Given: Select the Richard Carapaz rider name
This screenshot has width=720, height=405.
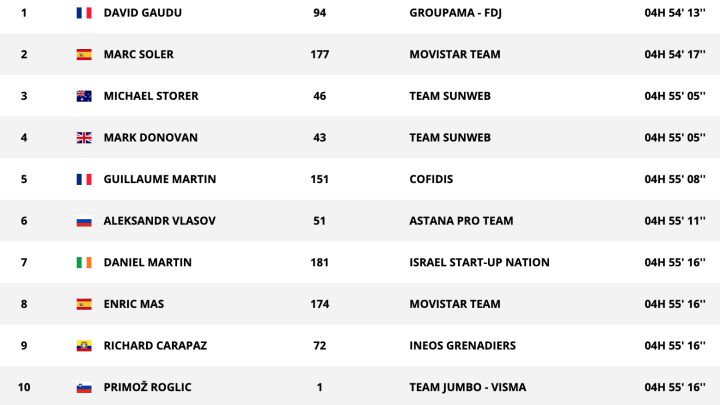Looking at the screenshot, I should coord(155,346).
